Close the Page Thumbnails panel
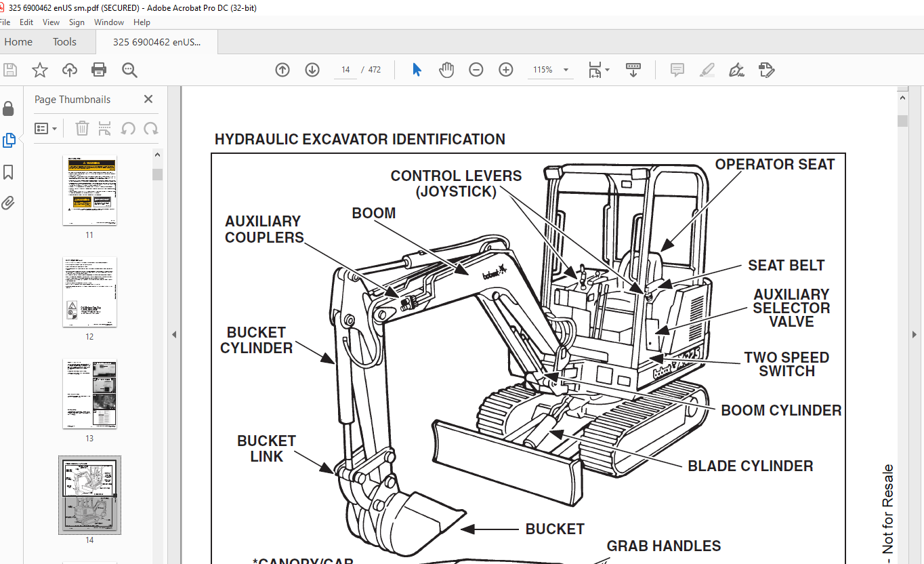 [x=148, y=100]
